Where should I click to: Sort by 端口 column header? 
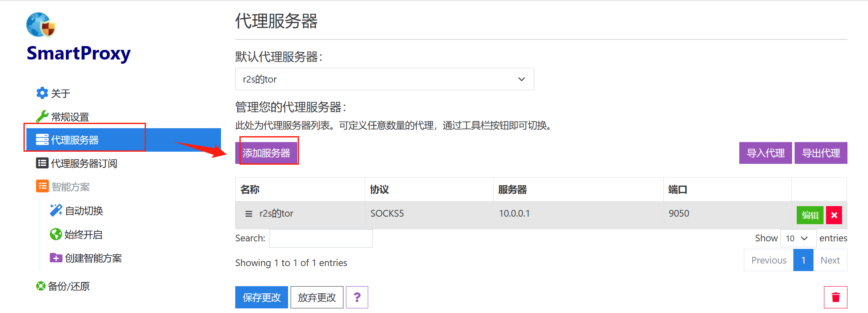pyautogui.click(x=728, y=189)
